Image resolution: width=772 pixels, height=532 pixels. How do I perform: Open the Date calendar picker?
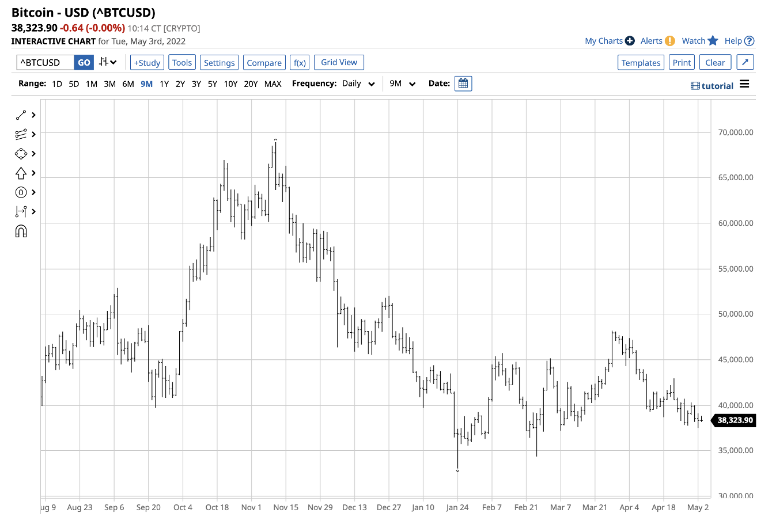click(463, 83)
